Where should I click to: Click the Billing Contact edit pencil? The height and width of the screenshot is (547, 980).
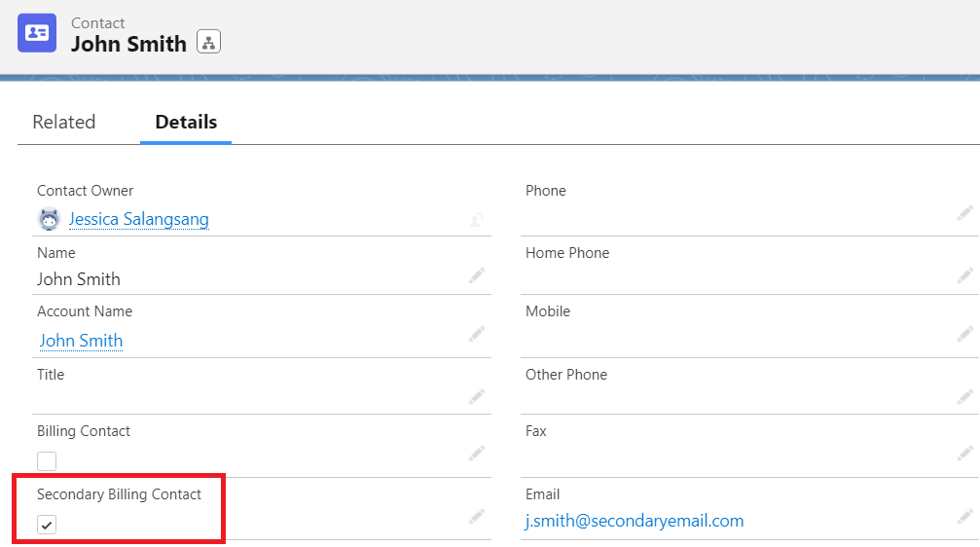(x=477, y=453)
